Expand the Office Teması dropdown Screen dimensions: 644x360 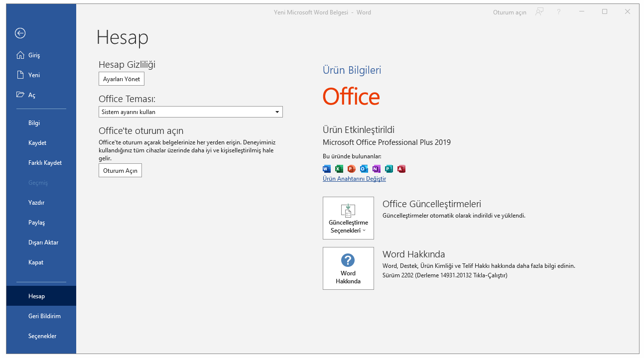(x=277, y=112)
